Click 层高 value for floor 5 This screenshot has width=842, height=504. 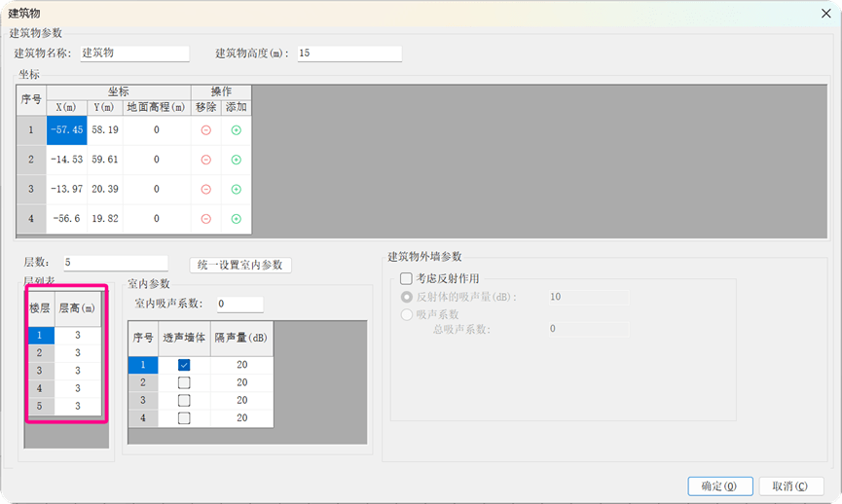(x=78, y=406)
